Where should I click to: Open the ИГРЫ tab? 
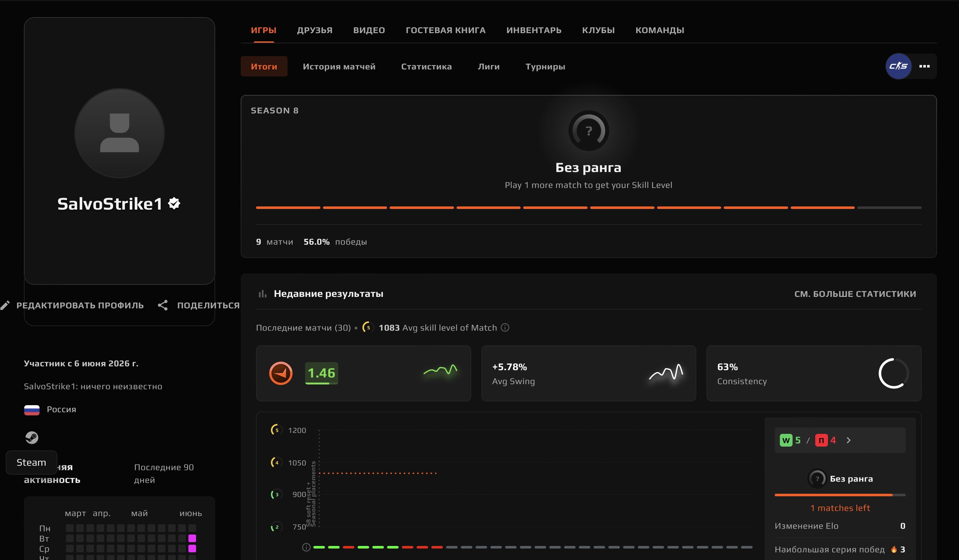[263, 30]
